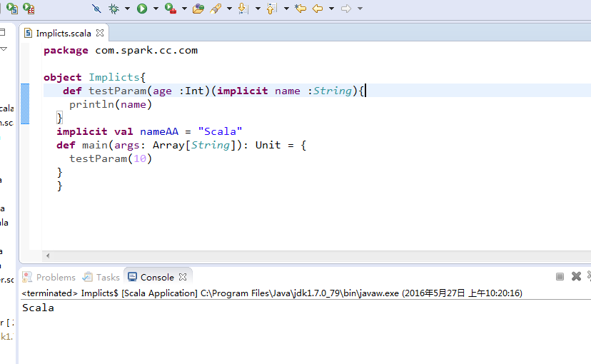
Task: Click the Next Annotation icon
Action: click(x=243, y=9)
